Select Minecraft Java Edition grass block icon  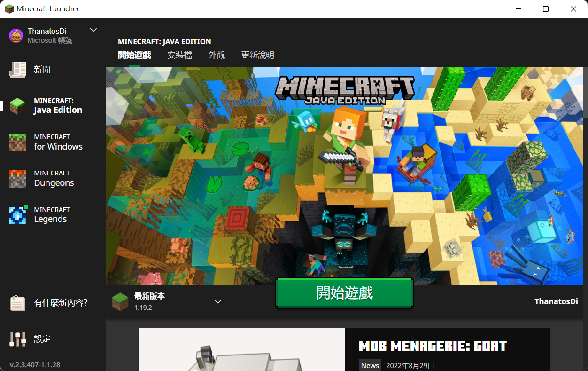pos(17,106)
